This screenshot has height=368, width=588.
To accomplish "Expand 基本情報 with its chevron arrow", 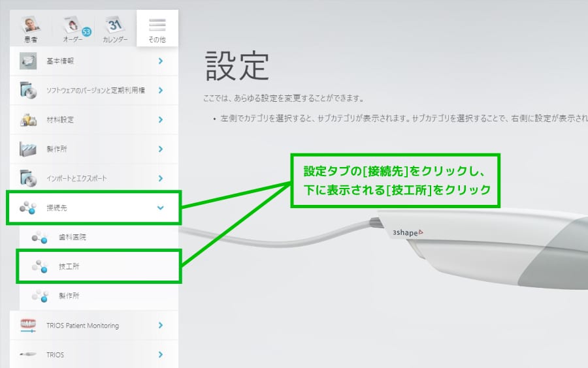I will (x=161, y=61).
